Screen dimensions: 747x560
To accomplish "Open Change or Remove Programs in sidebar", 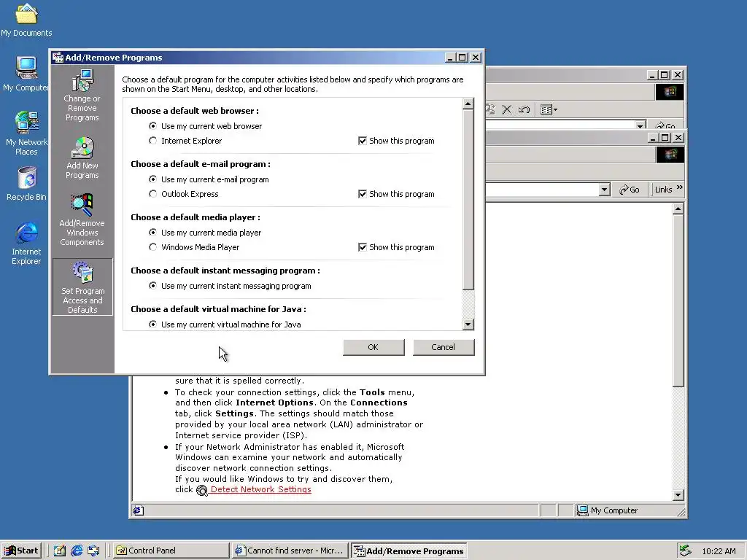I will [x=82, y=96].
